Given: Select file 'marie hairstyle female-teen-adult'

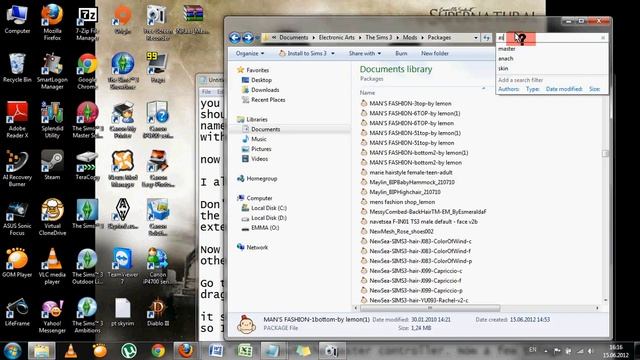Looking at the screenshot, I should (x=411, y=172).
